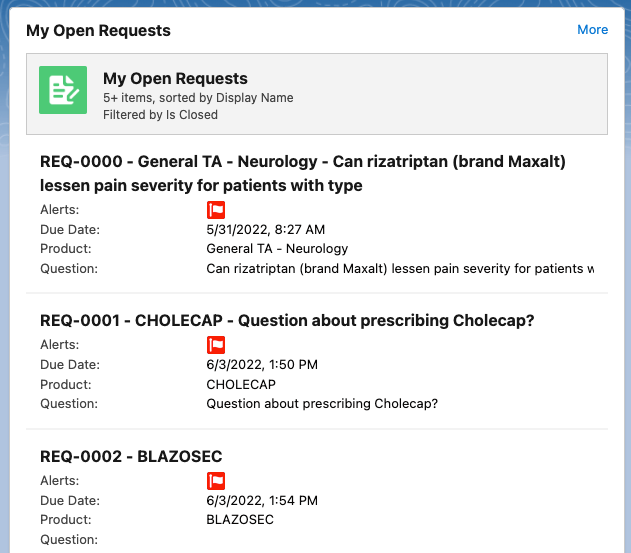Click the due date 6/3/2022, 1:50 PM
This screenshot has width=631, height=553.
[x=262, y=365]
